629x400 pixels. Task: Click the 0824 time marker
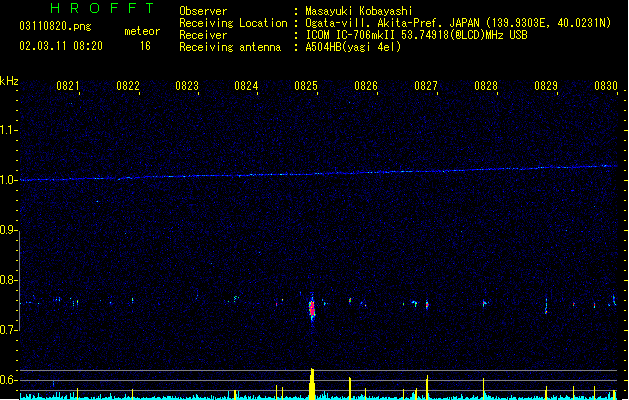tap(246, 86)
